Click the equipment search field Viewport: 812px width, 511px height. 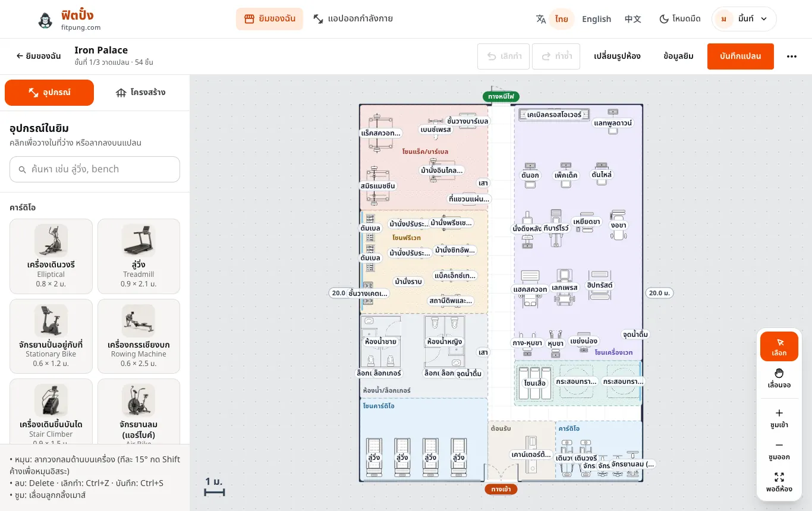95,169
